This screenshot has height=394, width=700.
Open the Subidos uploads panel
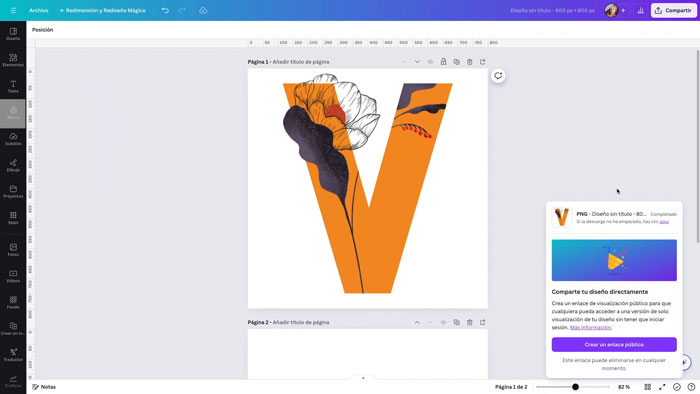tap(13, 139)
